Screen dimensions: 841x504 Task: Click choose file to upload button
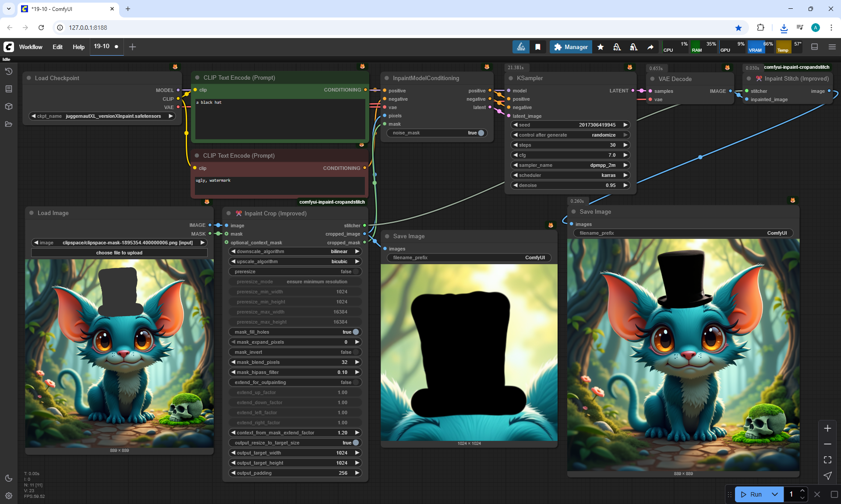(119, 253)
